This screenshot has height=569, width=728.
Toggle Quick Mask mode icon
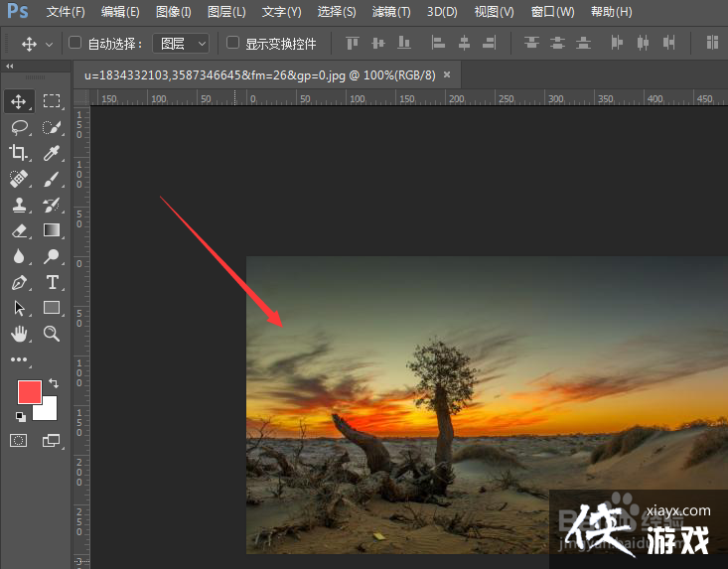point(19,440)
